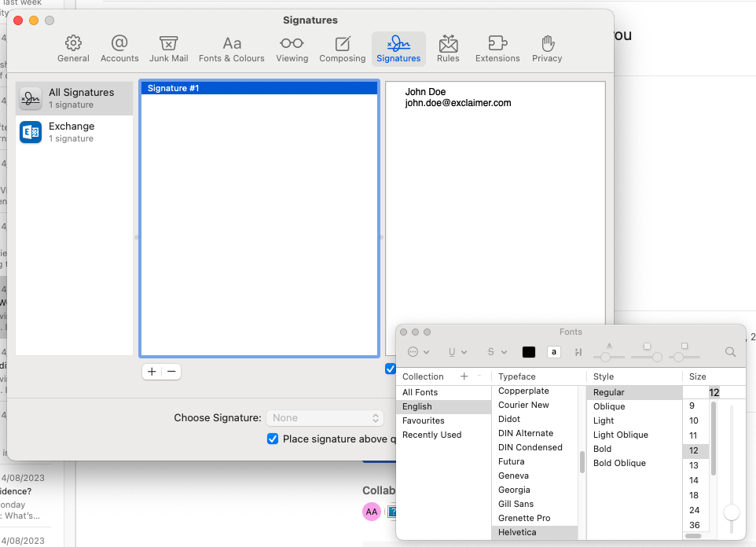This screenshot has height=547, width=756.
Task: Toggle underline formatting in Fonts panel
Action: click(450, 352)
